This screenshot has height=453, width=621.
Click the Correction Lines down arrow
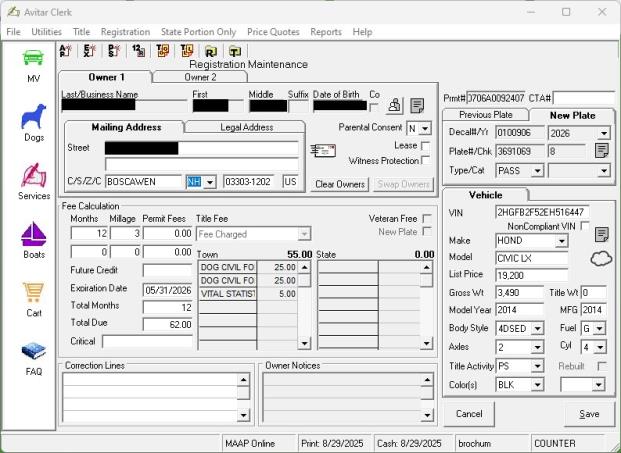(x=243, y=415)
